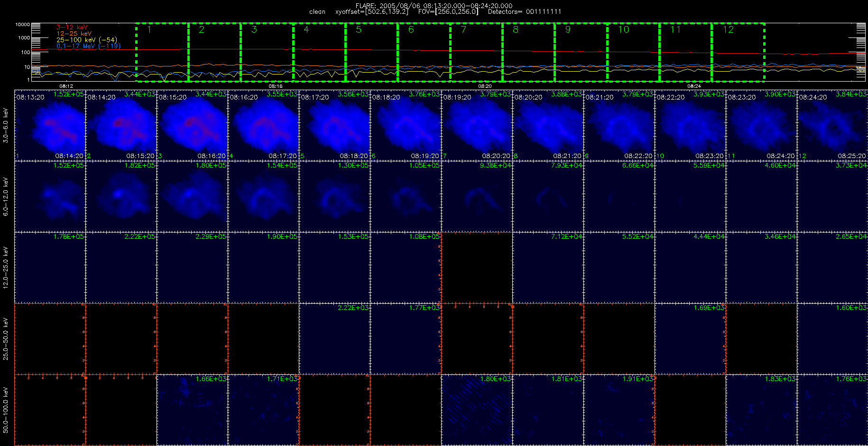Click the '08:24' time axis label

pyautogui.click(x=694, y=86)
